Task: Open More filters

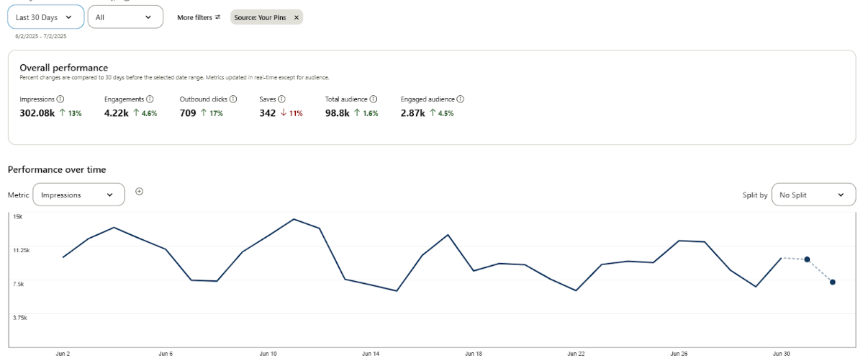Action: click(199, 17)
